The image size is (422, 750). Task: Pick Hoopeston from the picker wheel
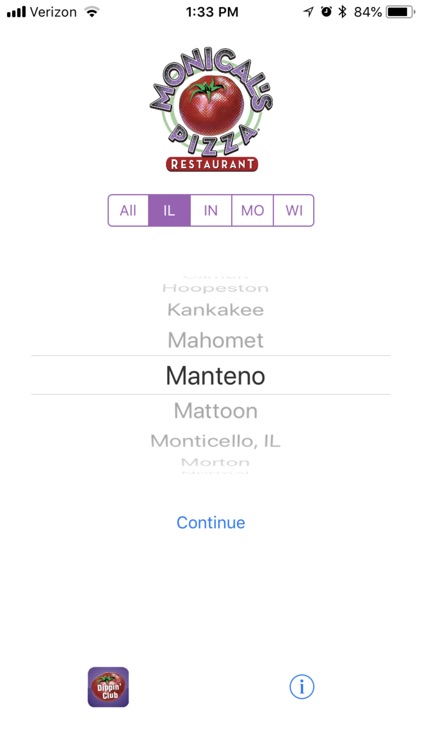coord(216,288)
